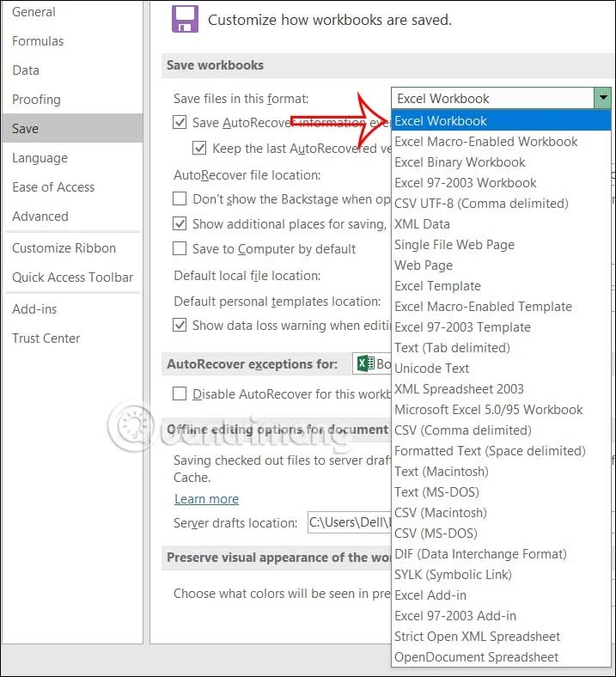Choose Unicode Text format
Screen dimensions: 616x677
(501, 369)
